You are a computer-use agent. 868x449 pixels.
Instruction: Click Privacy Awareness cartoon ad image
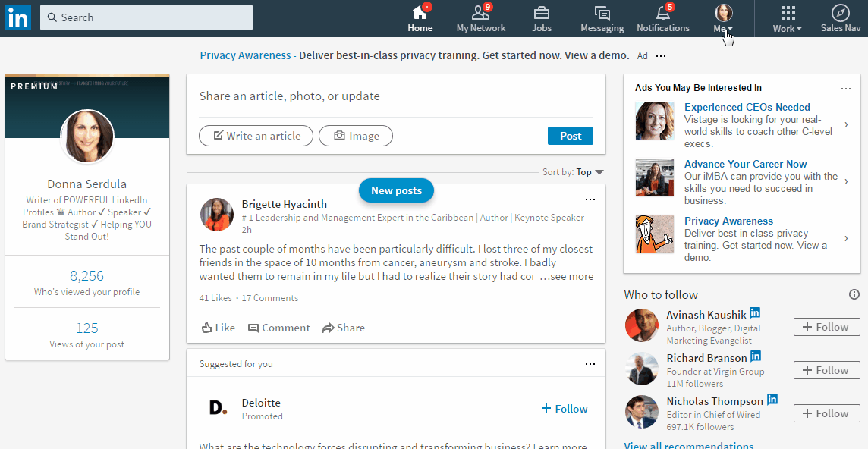(654, 234)
